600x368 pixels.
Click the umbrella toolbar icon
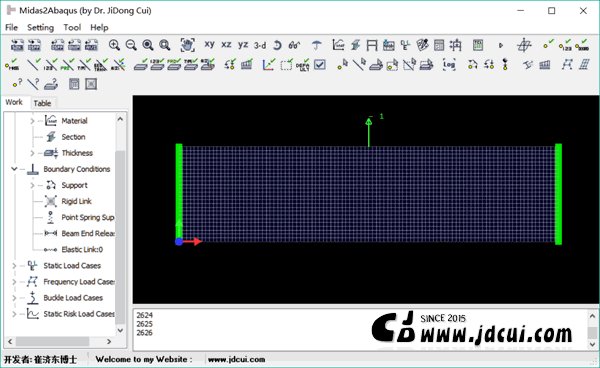[316, 45]
